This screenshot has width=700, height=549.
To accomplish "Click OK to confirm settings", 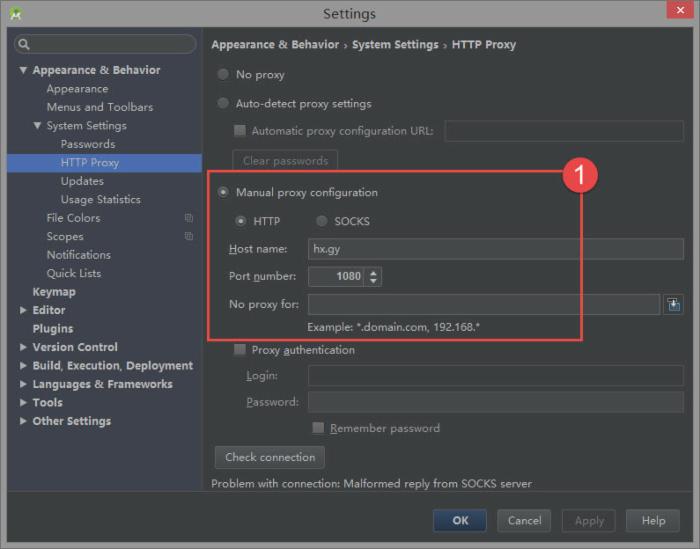I will pos(460,520).
